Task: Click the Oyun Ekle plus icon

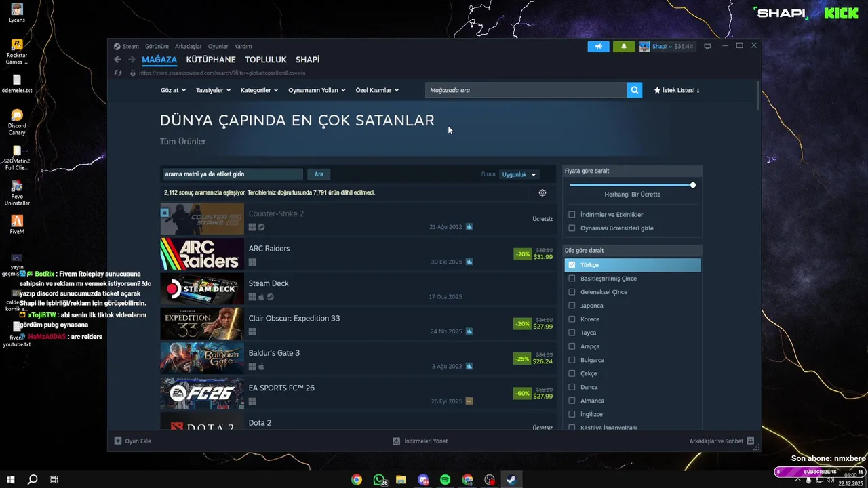Action: pos(118,441)
